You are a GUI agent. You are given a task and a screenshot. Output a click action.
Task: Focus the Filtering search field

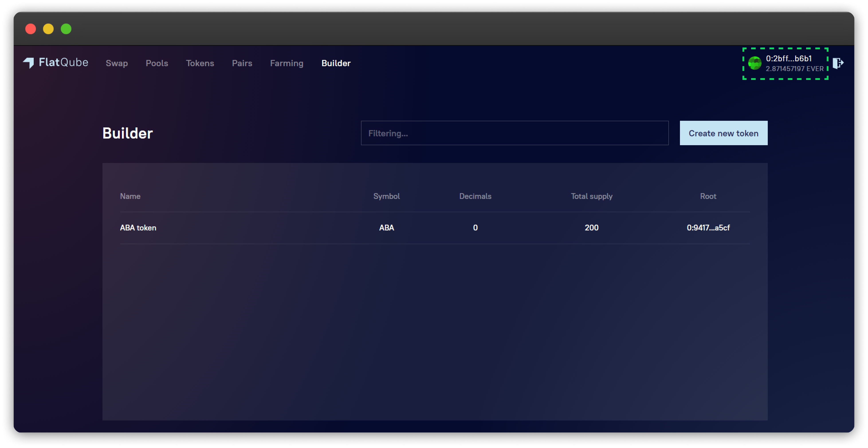(x=515, y=133)
